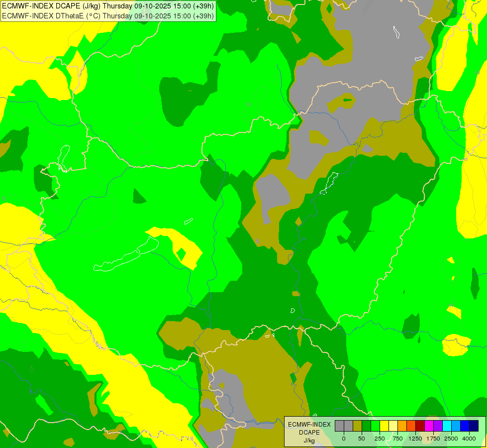Click the DCAPE label in the legend
Screen dimensions: 487x448
point(309,433)
